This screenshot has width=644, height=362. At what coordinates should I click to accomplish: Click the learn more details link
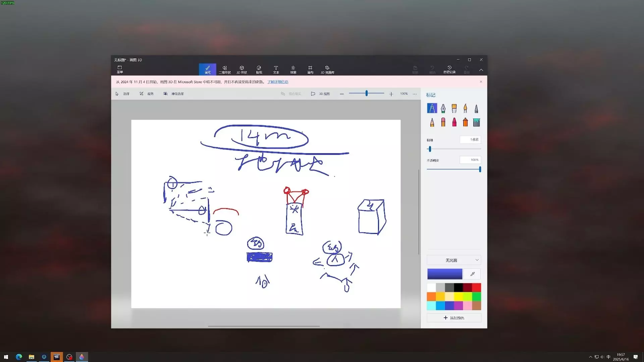point(278,82)
